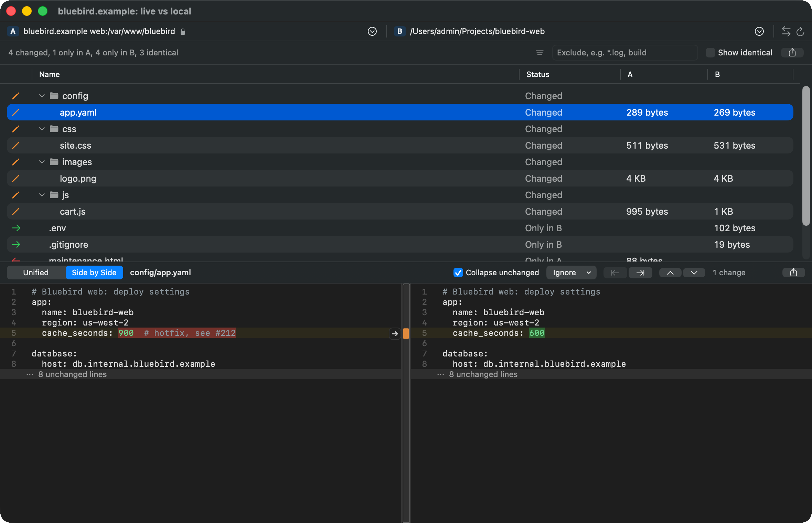
Task: Switch to Unified diff view
Action: click(36, 273)
